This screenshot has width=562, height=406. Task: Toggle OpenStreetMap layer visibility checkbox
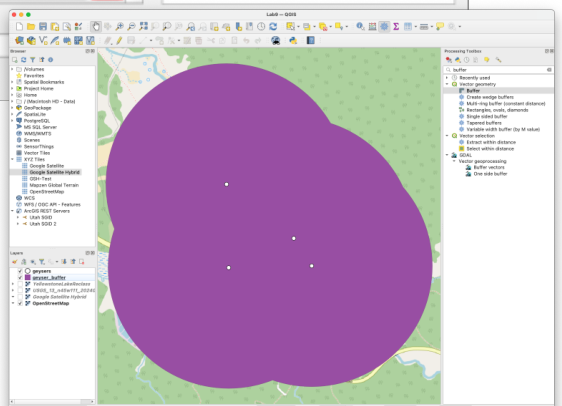20,303
